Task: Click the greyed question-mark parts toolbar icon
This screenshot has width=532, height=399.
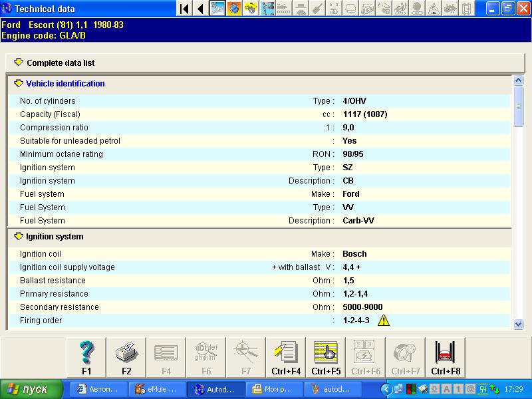Action: click(x=384, y=9)
